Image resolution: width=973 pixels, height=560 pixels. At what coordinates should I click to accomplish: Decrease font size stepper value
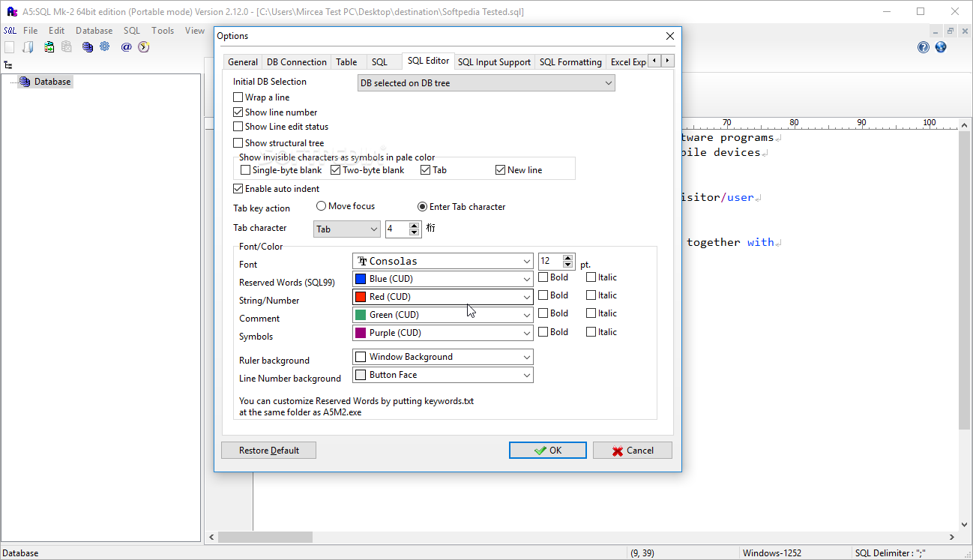568,265
